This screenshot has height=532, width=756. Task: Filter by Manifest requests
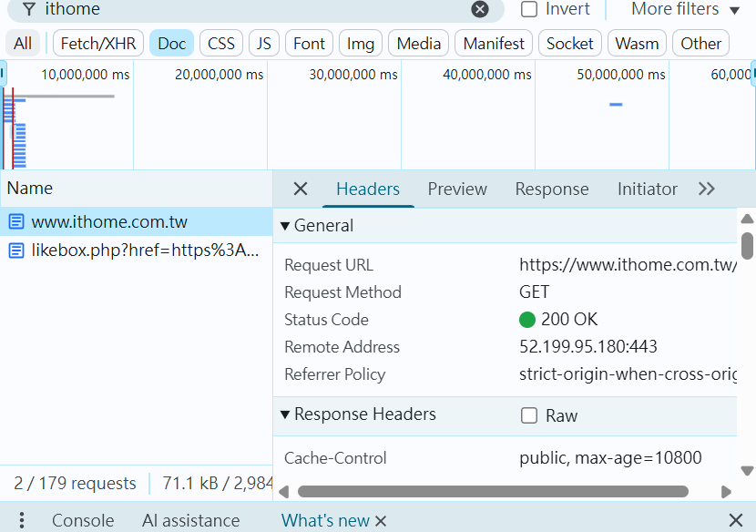coord(494,44)
